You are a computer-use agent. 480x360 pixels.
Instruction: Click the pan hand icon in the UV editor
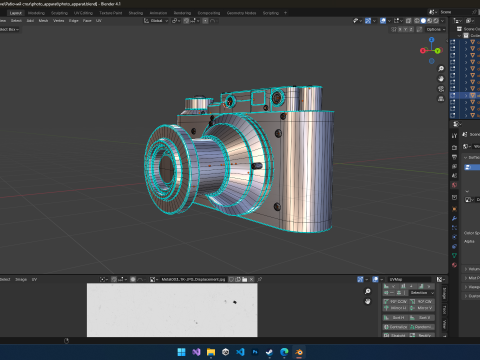tap(368, 301)
